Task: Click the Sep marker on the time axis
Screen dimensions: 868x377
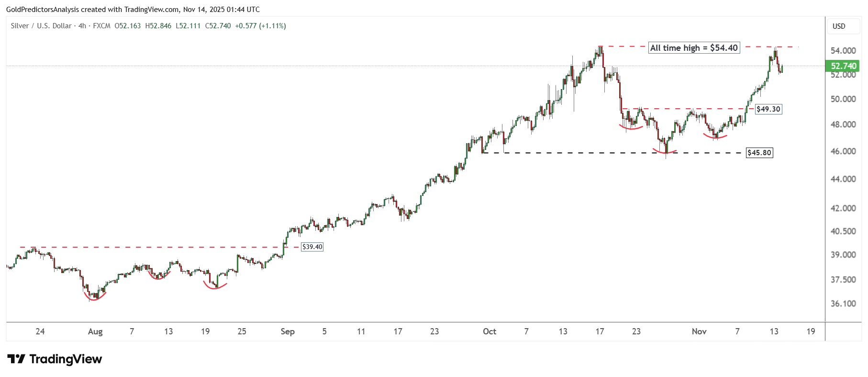Action: coord(288,331)
